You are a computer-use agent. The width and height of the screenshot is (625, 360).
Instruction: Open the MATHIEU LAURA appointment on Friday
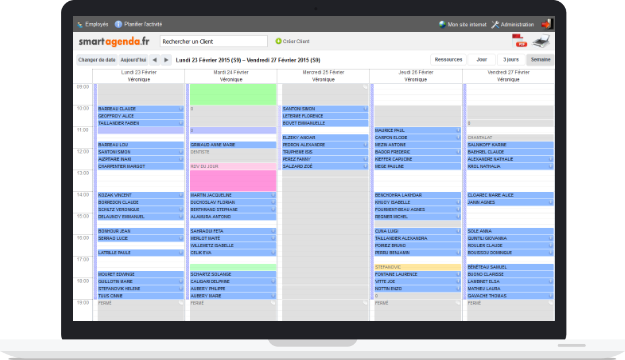pos(510,289)
